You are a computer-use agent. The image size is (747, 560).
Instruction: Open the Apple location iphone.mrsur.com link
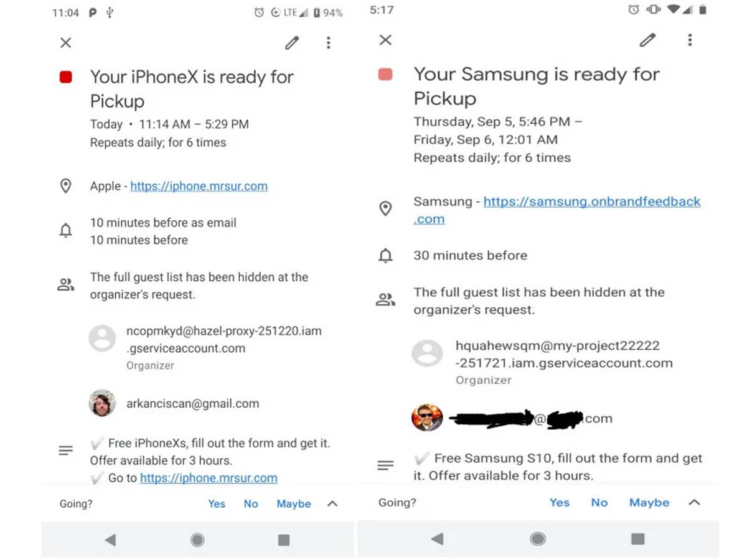pyautogui.click(x=199, y=186)
